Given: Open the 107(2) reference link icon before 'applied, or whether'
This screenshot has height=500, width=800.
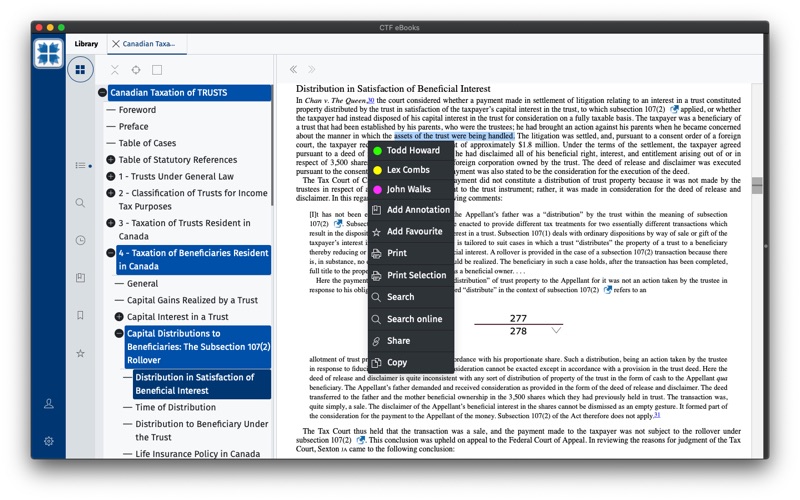Looking at the screenshot, I should [674, 109].
